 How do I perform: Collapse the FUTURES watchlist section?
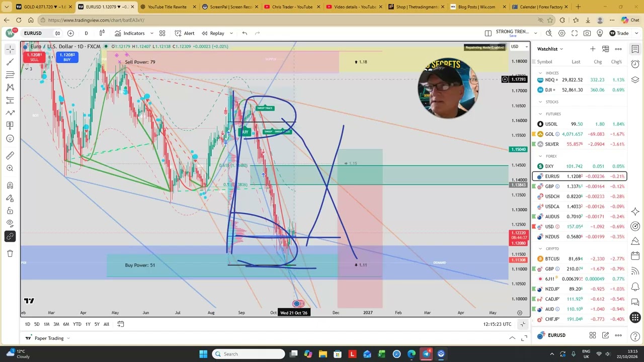540,114
